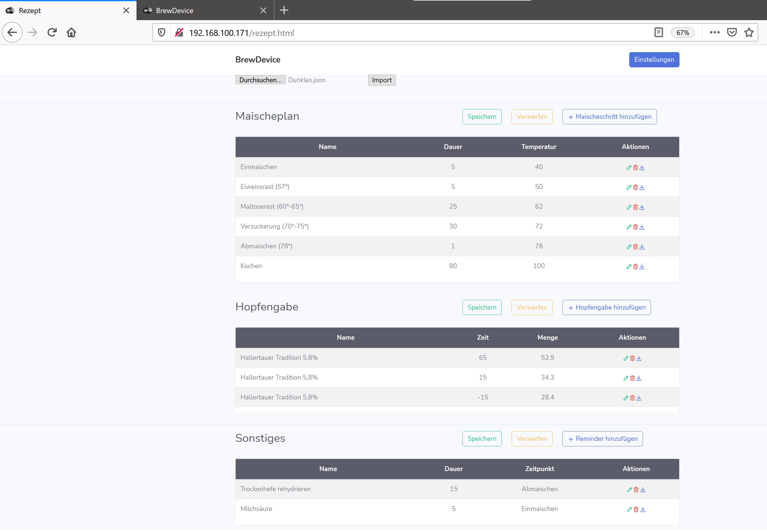Image resolution: width=767 pixels, height=532 pixels.
Task: Click the address bar URL field
Action: [400, 33]
